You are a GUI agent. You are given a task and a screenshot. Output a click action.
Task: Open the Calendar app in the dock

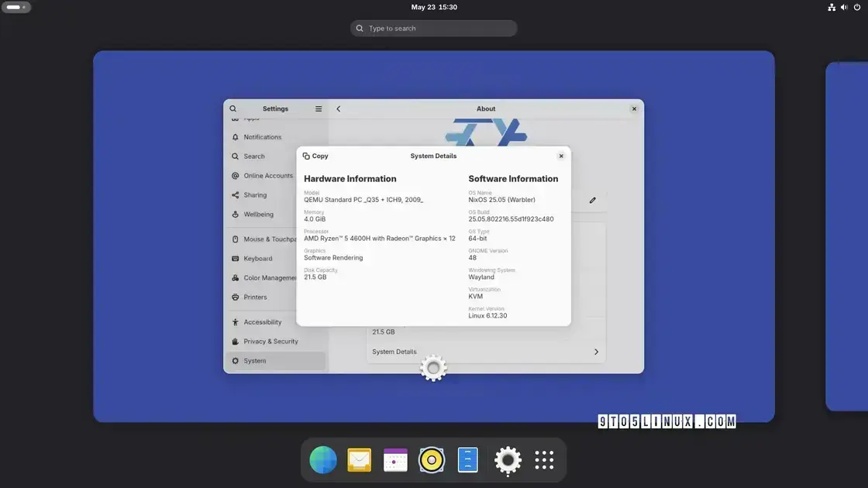(x=395, y=460)
